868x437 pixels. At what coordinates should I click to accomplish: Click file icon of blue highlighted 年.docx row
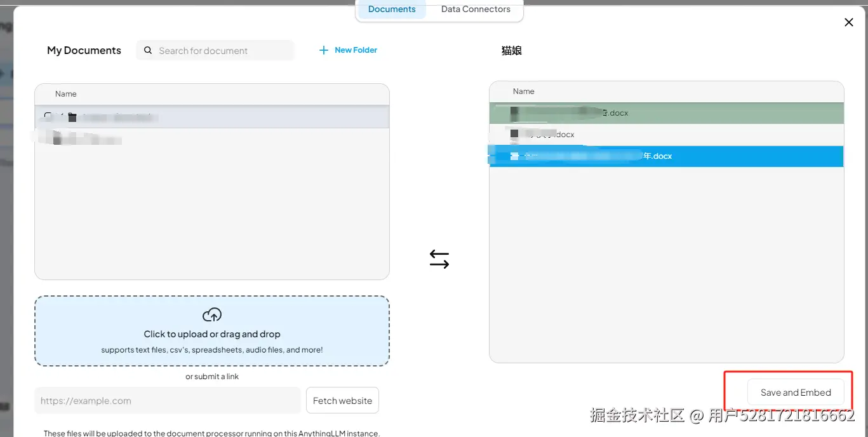[x=514, y=156]
